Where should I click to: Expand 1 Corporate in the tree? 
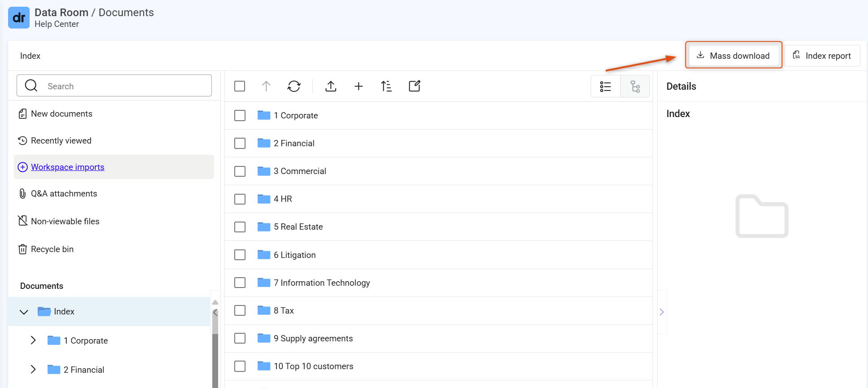coord(33,340)
